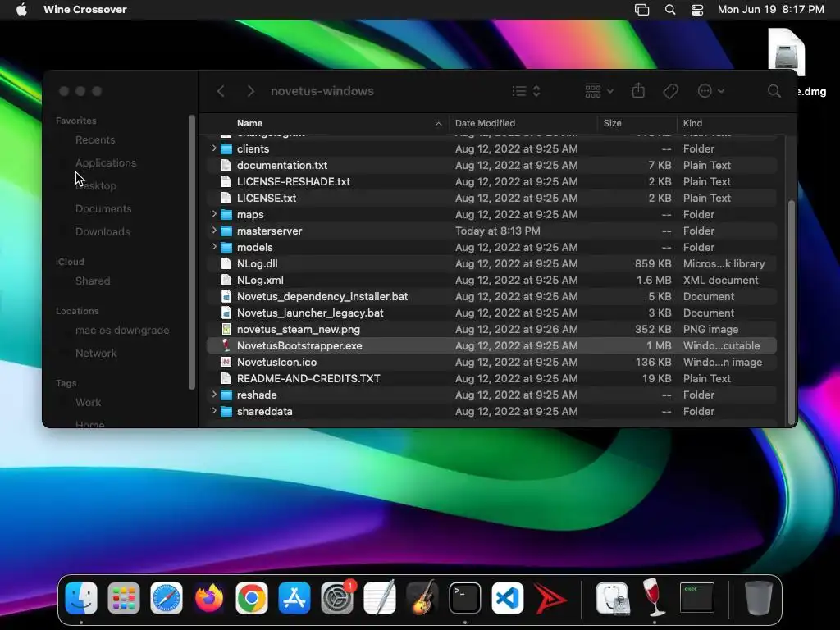Select the Work tag in the sidebar
The width and height of the screenshot is (840, 630).
click(x=88, y=402)
